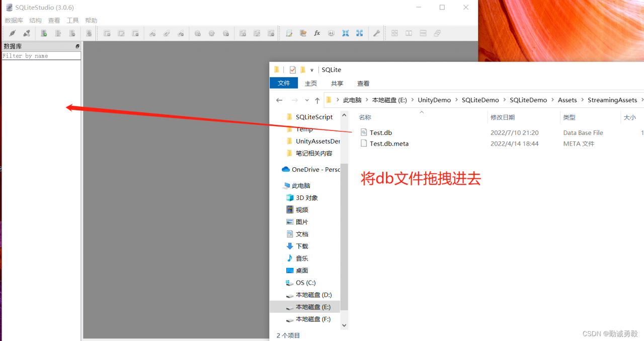Undock the 数据库 panel float button
The height and width of the screenshot is (341, 644).
tap(77, 46)
